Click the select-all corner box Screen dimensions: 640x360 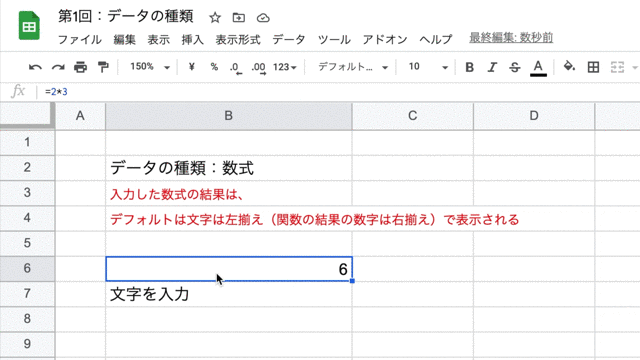(x=27, y=116)
